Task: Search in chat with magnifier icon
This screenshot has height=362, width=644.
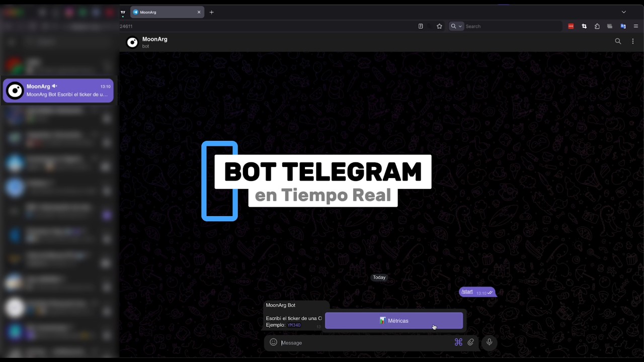Action: [x=618, y=41]
